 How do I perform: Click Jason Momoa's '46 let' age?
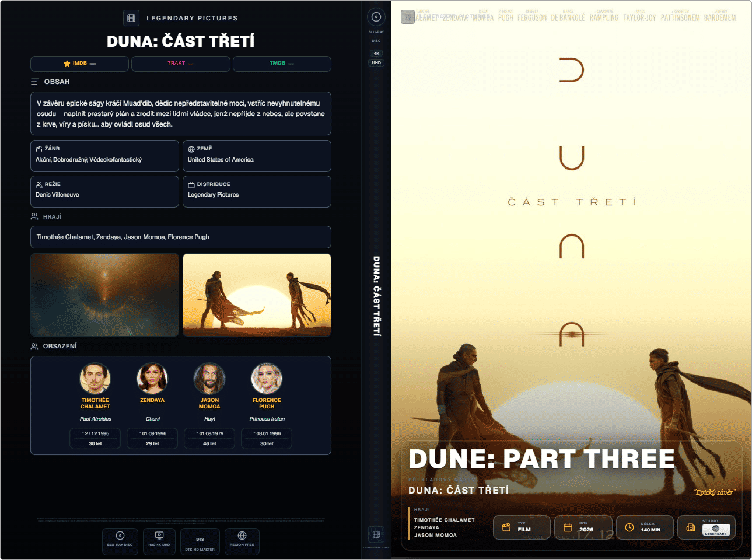[209, 444]
